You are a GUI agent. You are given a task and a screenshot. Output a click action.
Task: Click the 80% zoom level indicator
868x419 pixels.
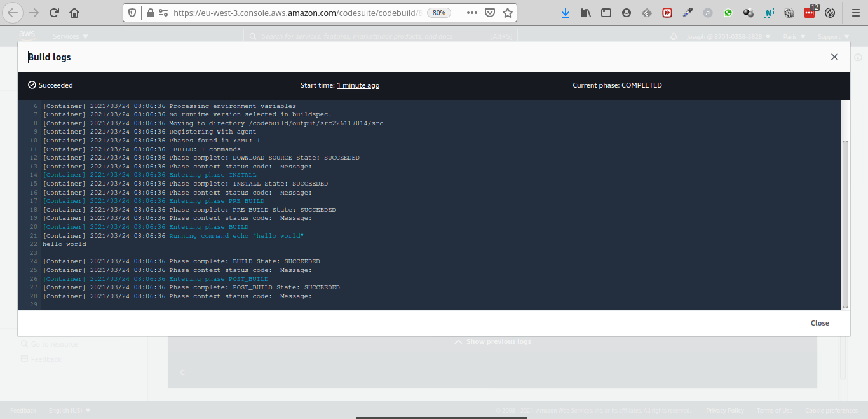pos(438,13)
